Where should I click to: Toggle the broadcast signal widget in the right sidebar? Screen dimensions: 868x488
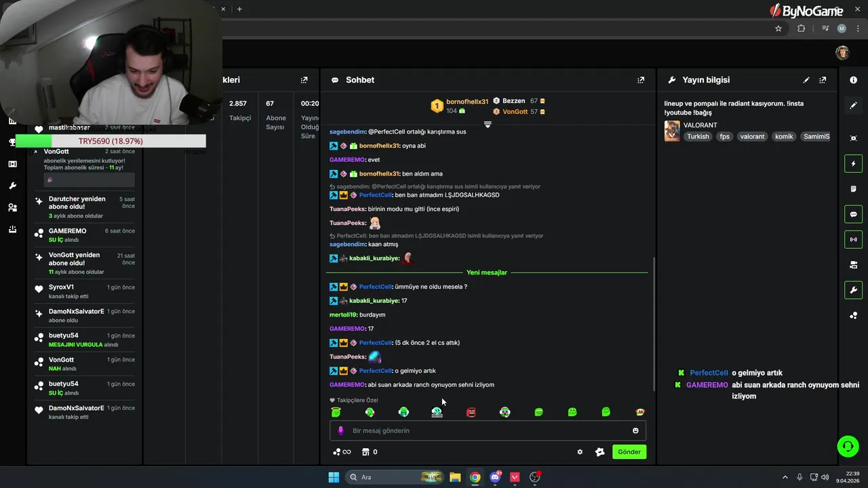tap(853, 239)
